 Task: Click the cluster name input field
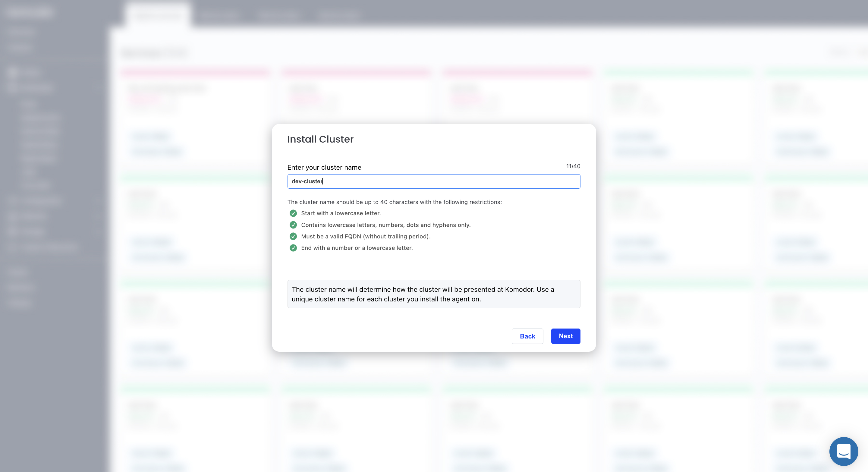(x=433, y=181)
